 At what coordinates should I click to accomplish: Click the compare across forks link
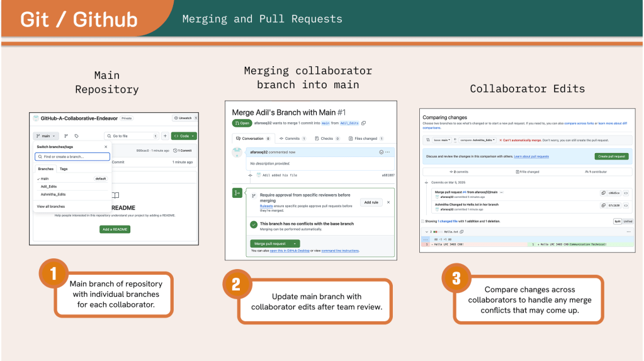pyautogui.click(x=579, y=123)
